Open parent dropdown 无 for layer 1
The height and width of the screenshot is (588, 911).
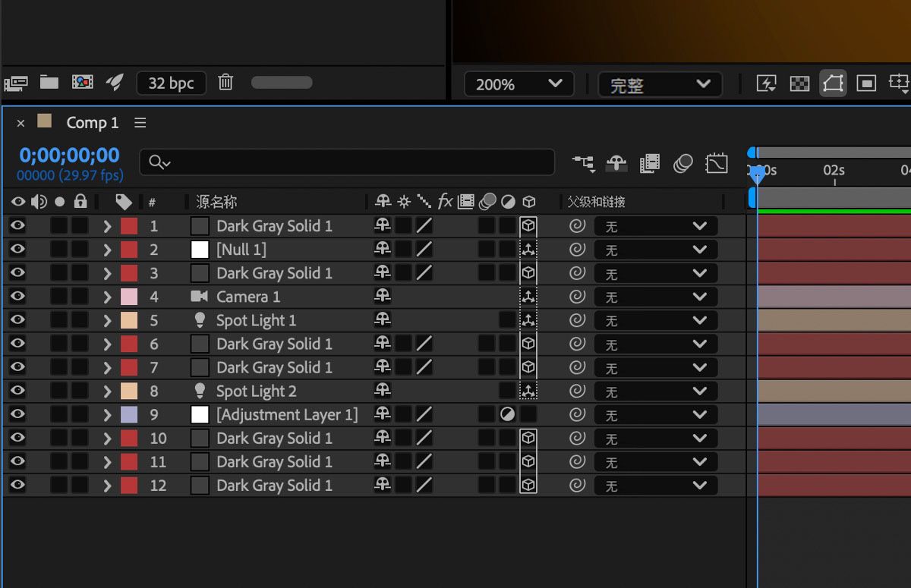pyautogui.click(x=656, y=226)
